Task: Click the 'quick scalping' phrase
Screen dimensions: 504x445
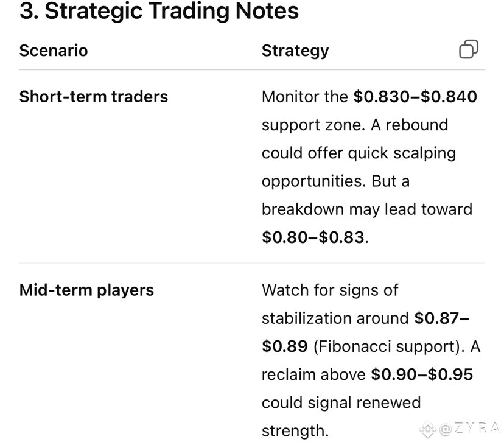Action: click(x=402, y=153)
